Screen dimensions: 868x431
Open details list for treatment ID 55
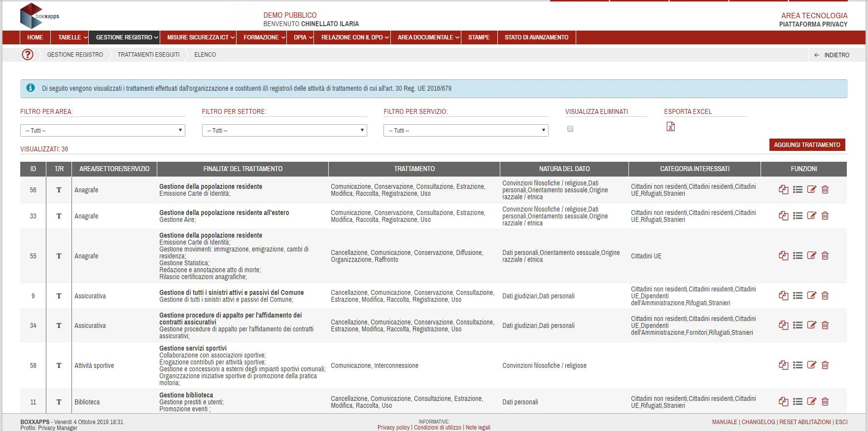pos(798,256)
